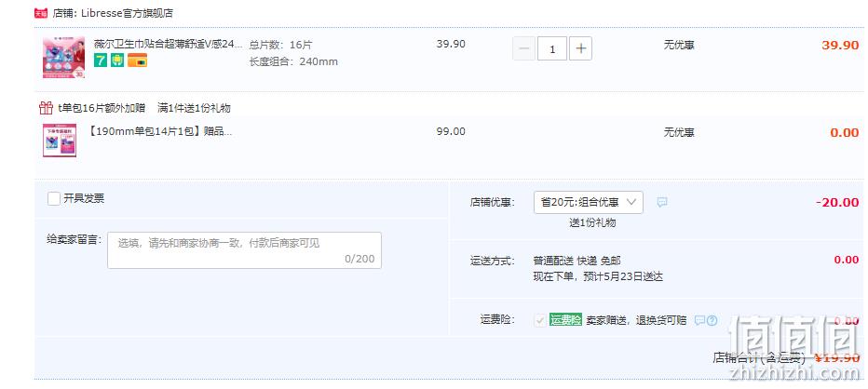Click the 满1件送1份礼物 promotion text

[x=195, y=108]
